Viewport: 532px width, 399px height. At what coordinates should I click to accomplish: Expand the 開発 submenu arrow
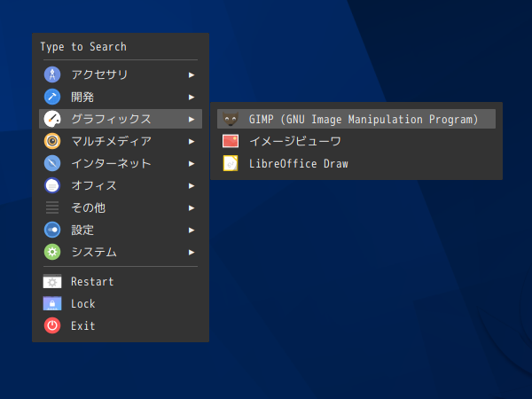coord(192,98)
